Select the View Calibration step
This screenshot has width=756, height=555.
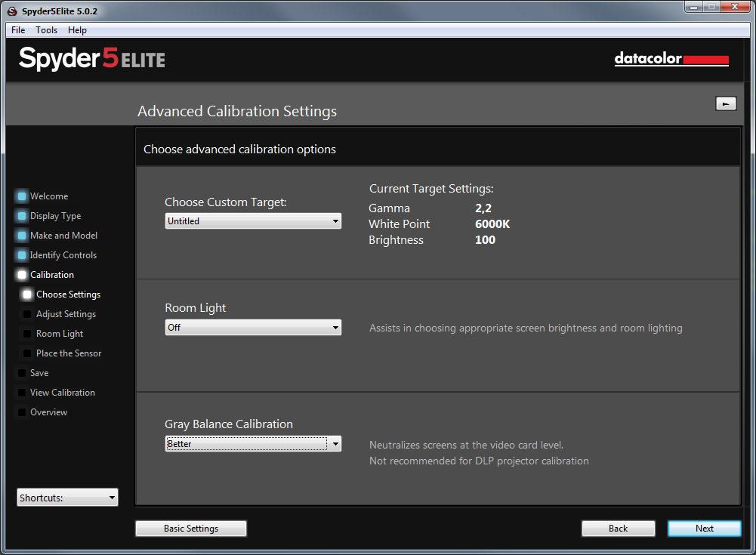(x=63, y=393)
